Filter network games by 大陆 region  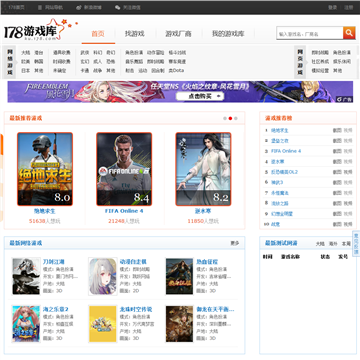(x=26, y=53)
